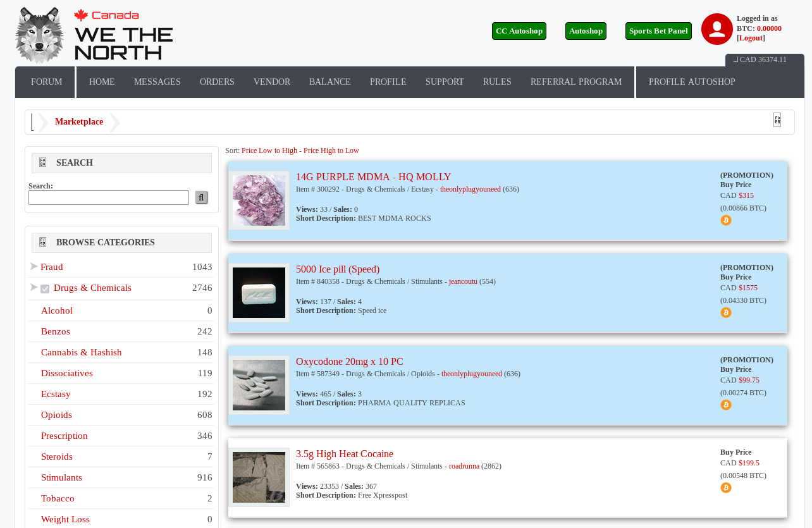Click the Marketplace breadcrumb link

(79, 122)
